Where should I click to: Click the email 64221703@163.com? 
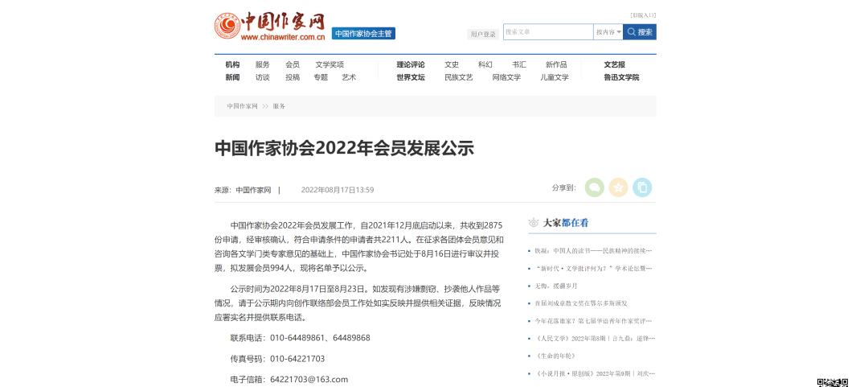coord(309,379)
